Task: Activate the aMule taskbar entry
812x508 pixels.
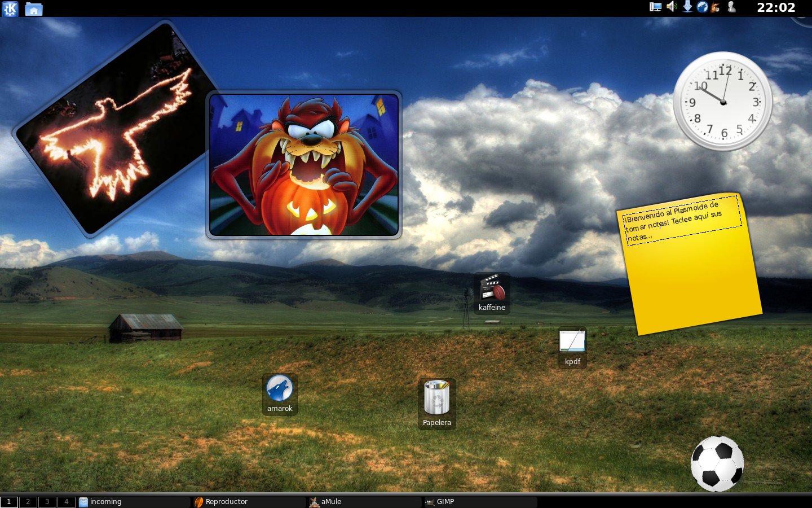Action: coord(364,502)
